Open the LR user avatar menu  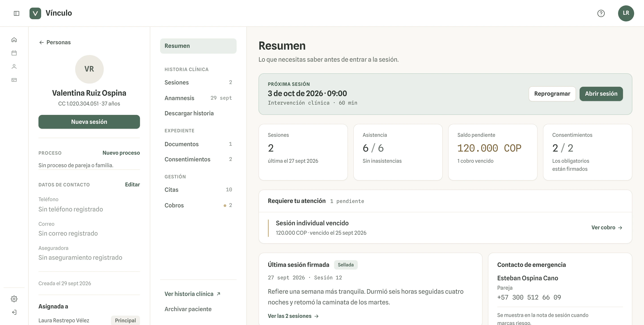point(626,13)
